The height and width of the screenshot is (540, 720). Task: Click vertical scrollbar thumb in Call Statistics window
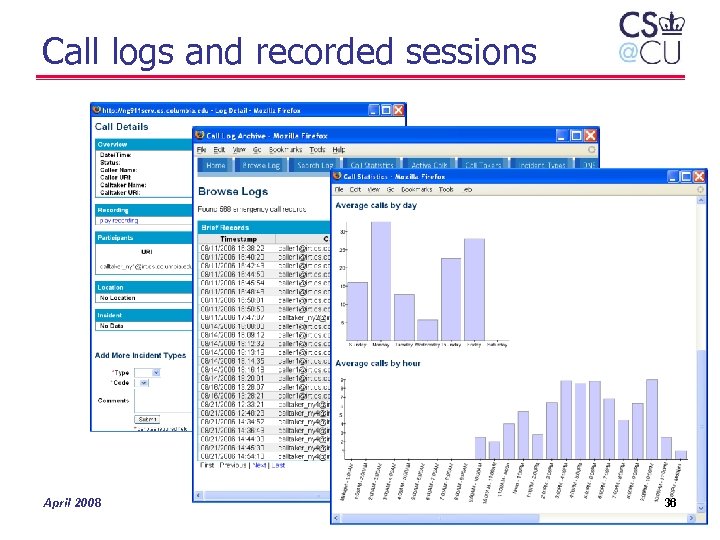pyautogui.click(x=701, y=427)
